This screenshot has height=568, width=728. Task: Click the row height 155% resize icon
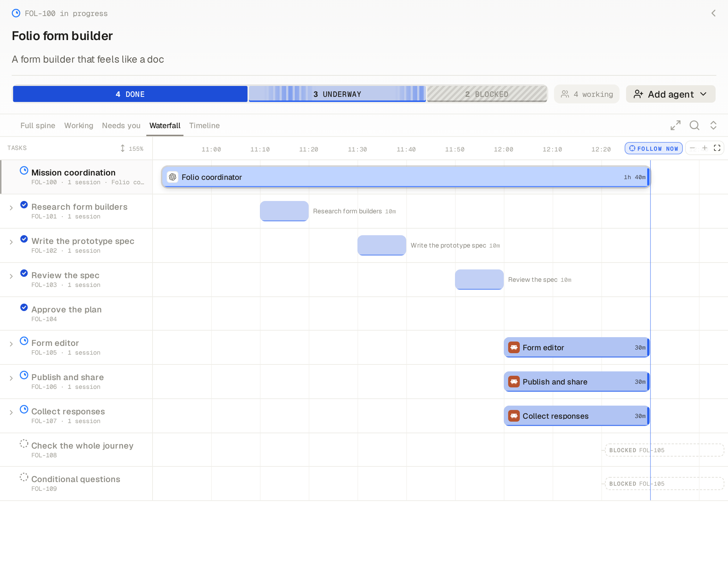coord(123,148)
